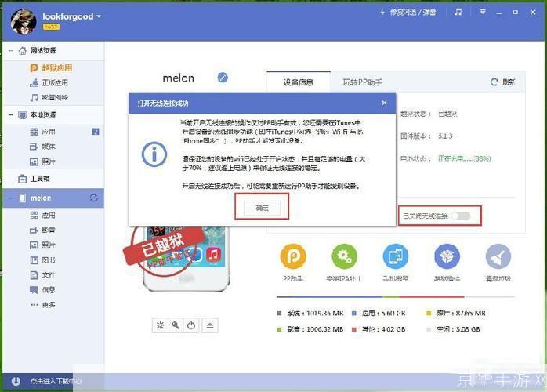
Task: Click the dialog title 打开无线连接成功
Action: [x=163, y=103]
